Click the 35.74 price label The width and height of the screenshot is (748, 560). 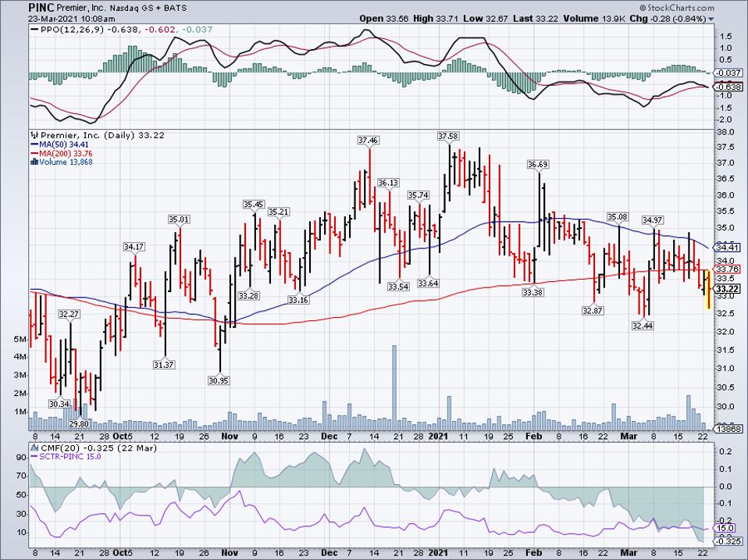[x=419, y=195]
